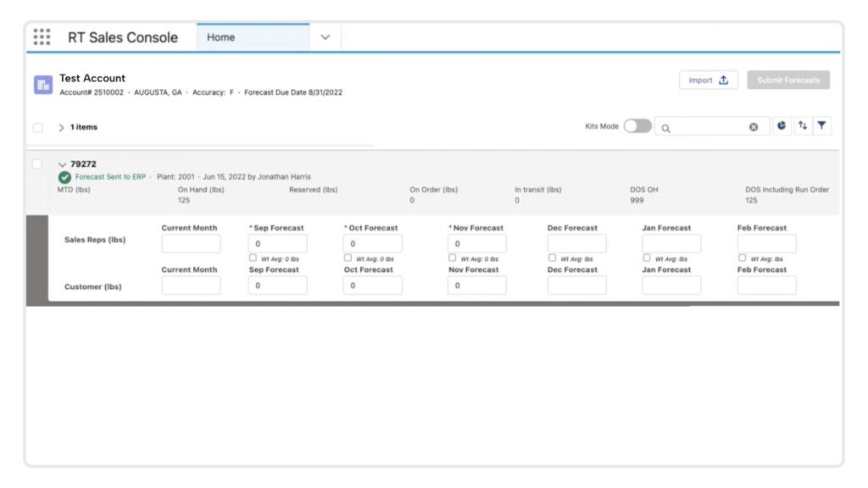This screenshot has height=488, width=868.
Task: Click the Customer (lbs) row label
Action: [x=93, y=286]
